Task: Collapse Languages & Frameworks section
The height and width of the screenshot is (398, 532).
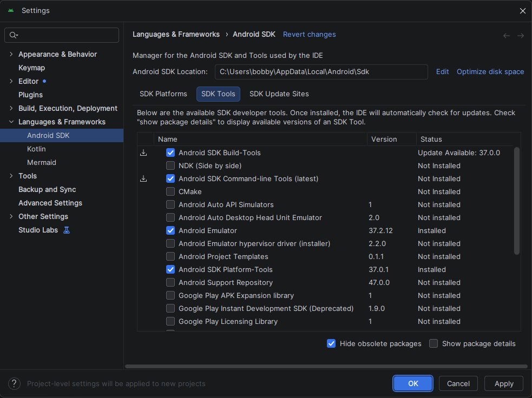Action: pyautogui.click(x=11, y=122)
